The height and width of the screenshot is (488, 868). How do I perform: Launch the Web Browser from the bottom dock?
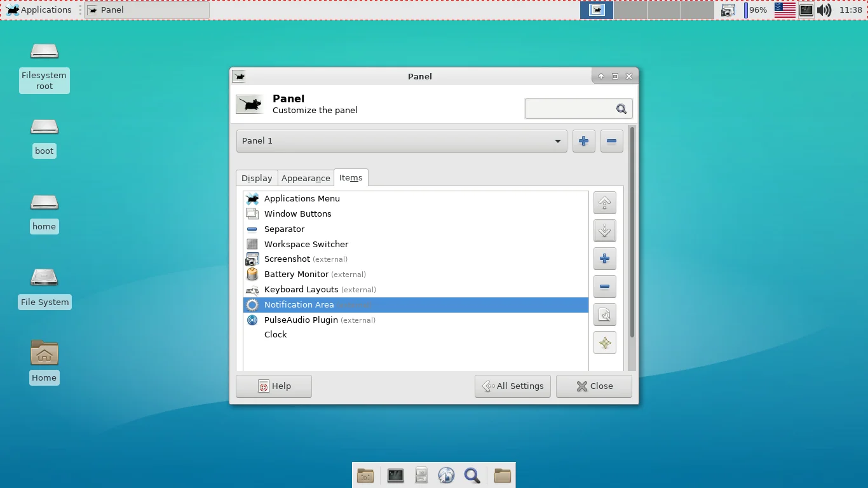446,475
